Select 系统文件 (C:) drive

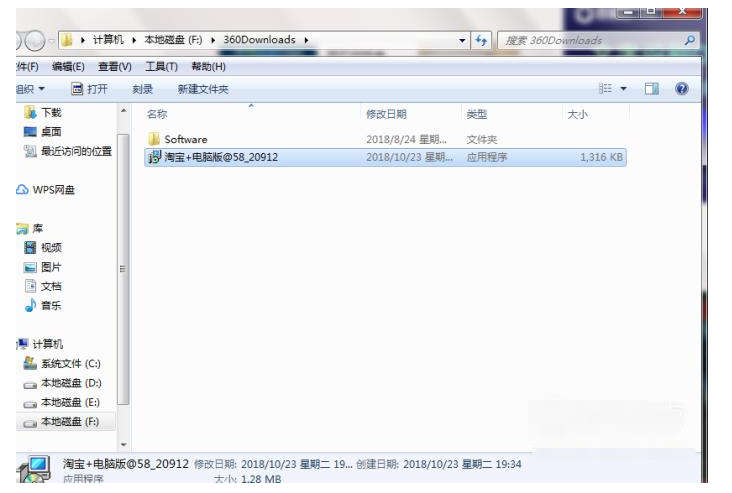point(70,364)
